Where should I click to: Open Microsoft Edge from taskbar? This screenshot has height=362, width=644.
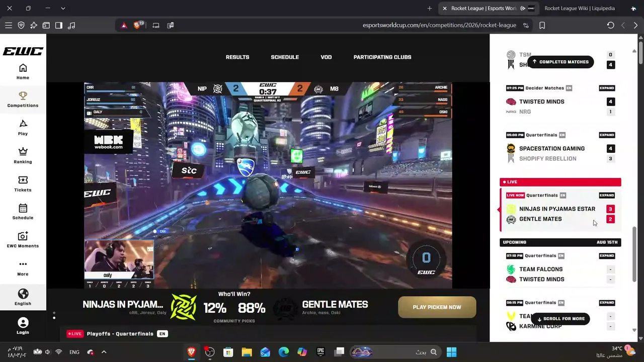point(284,352)
